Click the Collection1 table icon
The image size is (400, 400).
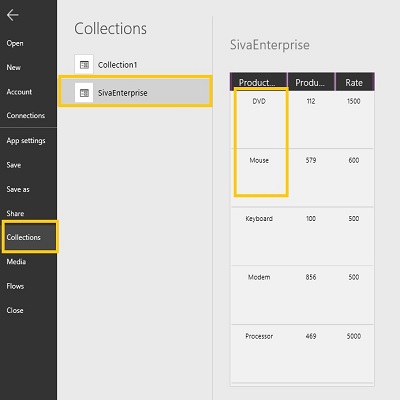84,64
